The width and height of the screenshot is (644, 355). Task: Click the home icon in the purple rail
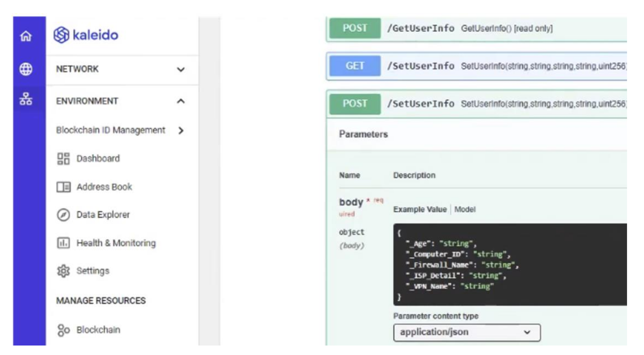click(26, 36)
